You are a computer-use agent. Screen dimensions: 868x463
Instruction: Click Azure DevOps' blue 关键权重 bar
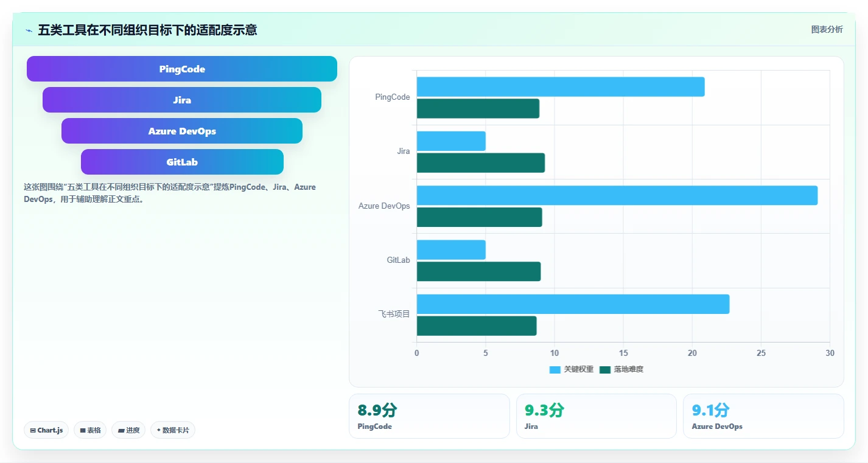click(617, 195)
